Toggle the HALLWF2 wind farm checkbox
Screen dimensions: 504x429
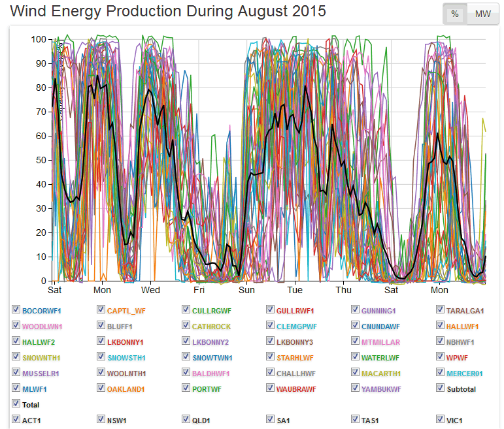click(x=16, y=341)
